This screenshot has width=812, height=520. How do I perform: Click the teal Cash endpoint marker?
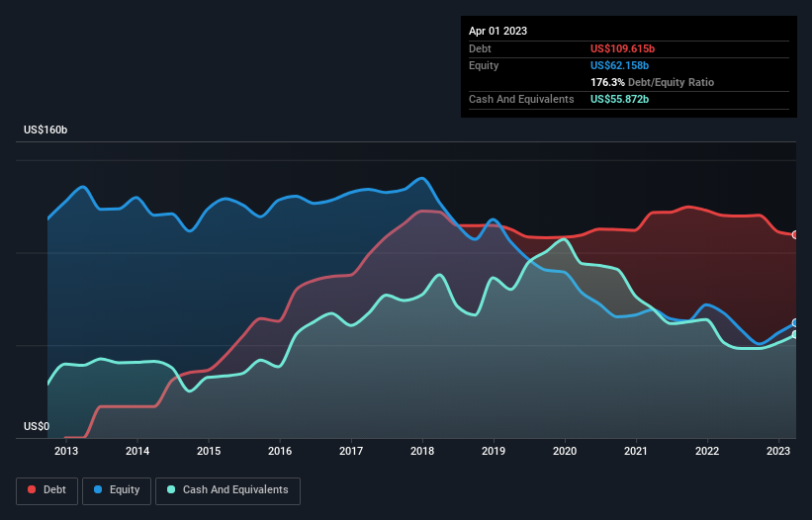[795, 335]
